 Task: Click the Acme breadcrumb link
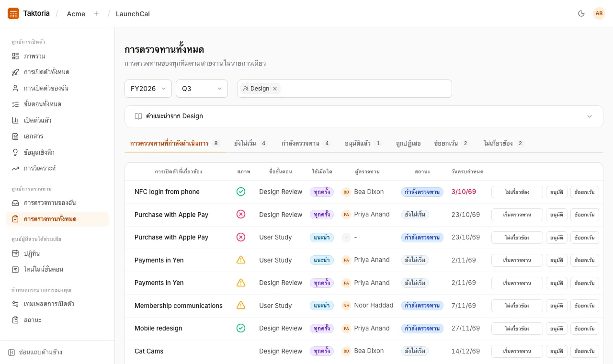(76, 14)
